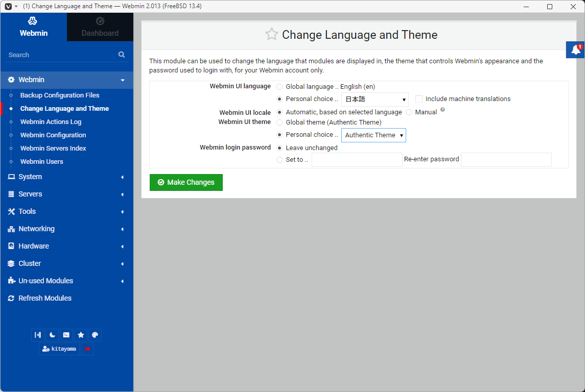Select Manual locale radio button

point(409,112)
